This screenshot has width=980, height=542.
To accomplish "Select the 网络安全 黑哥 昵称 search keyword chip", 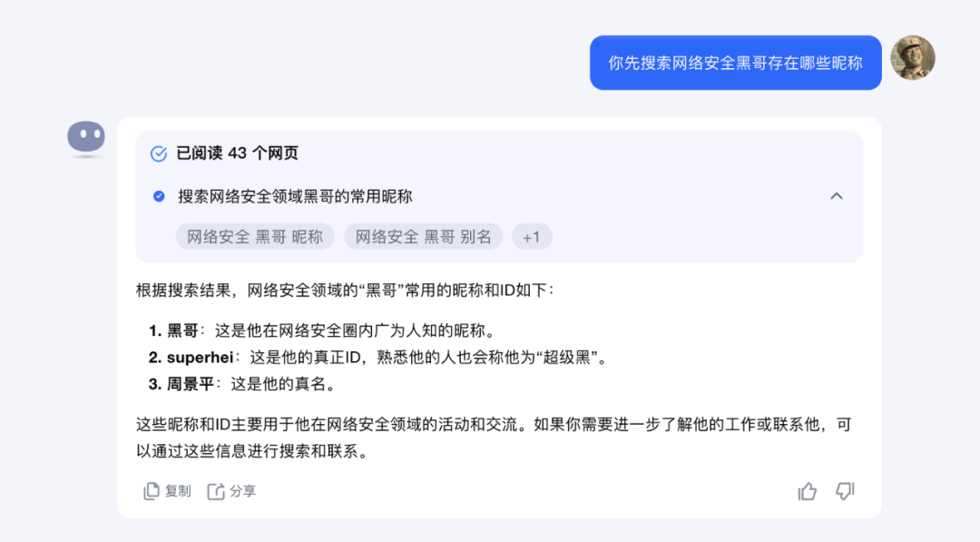I will tap(255, 236).
